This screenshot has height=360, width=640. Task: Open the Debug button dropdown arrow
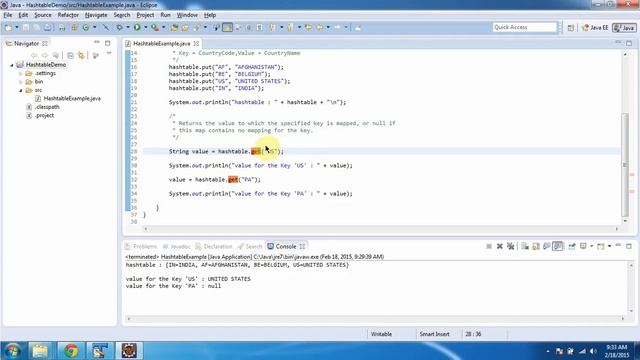click(x=128, y=27)
